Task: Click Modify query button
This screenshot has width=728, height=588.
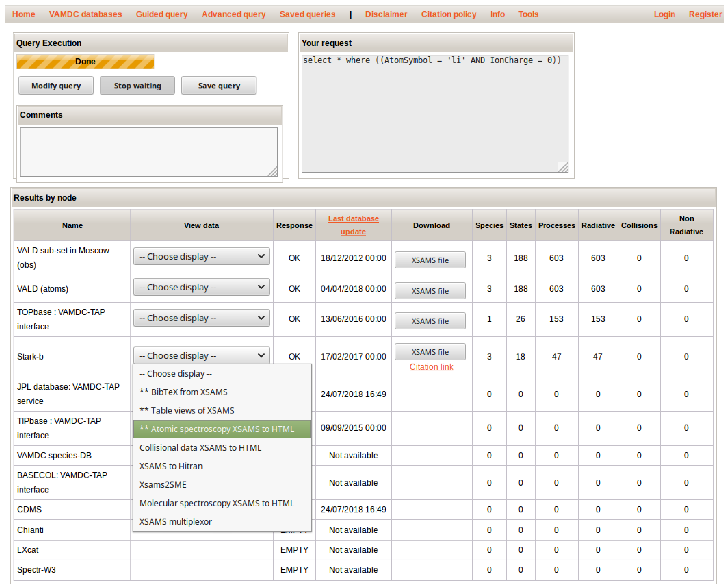Action: (56, 86)
